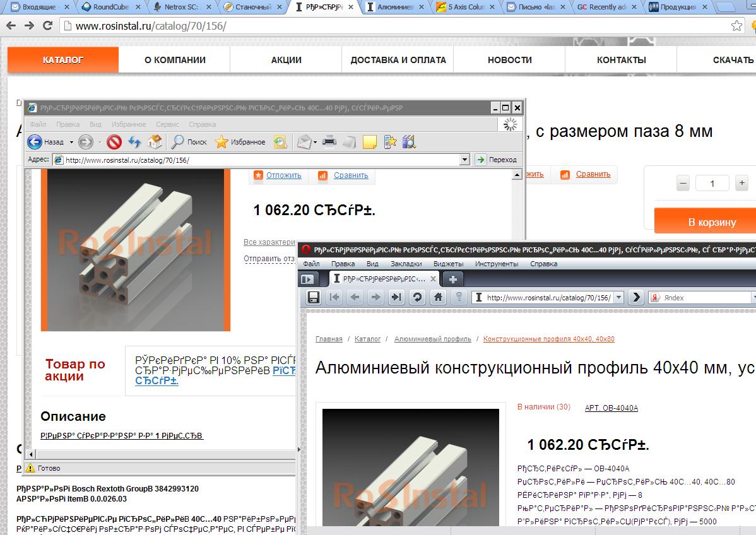Decrease quantity with the minus button
Viewport: 756px width, 535px height.
tap(683, 183)
